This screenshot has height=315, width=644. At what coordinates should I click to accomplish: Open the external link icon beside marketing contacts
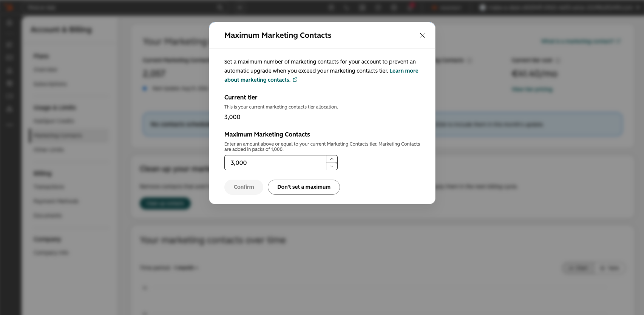click(295, 80)
